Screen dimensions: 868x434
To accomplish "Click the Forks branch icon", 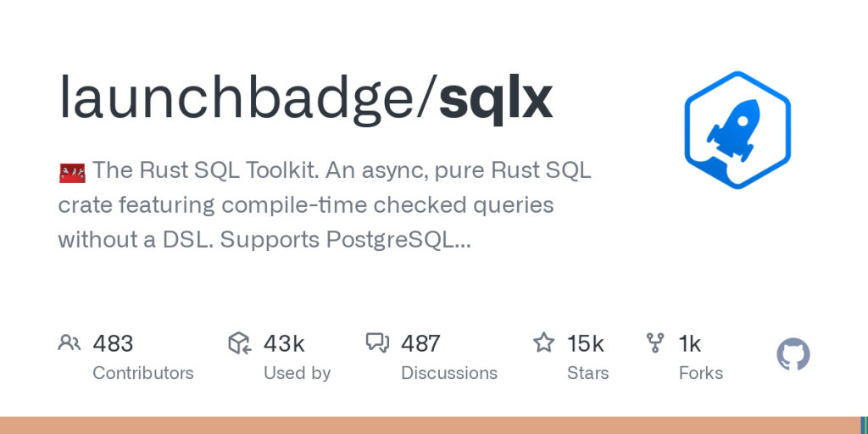I will point(655,343).
